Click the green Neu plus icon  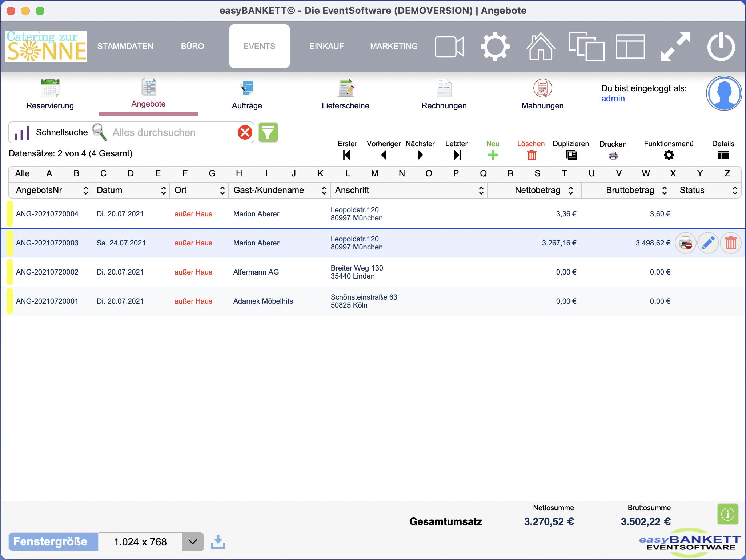(493, 155)
